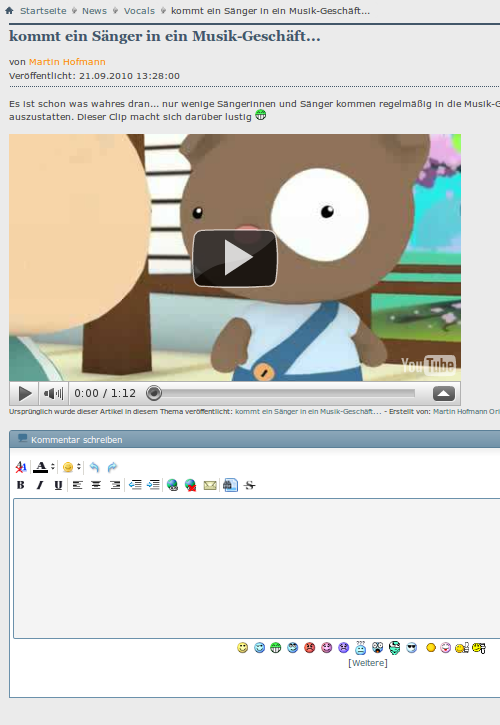Viewport: 500px width, 725px height.
Task: Align comment text right
Action: point(115,485)
